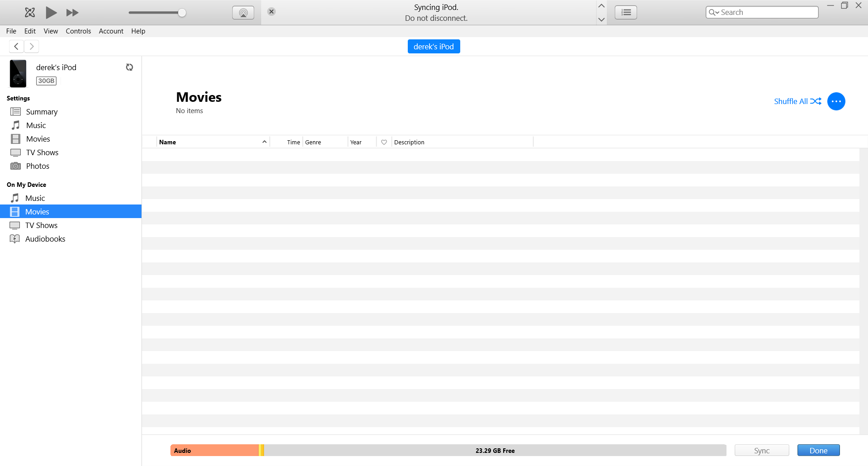Open the Help menu
The width and height of the screenshot is (868, 466).
pyautogui.click(x=138, y=31)
